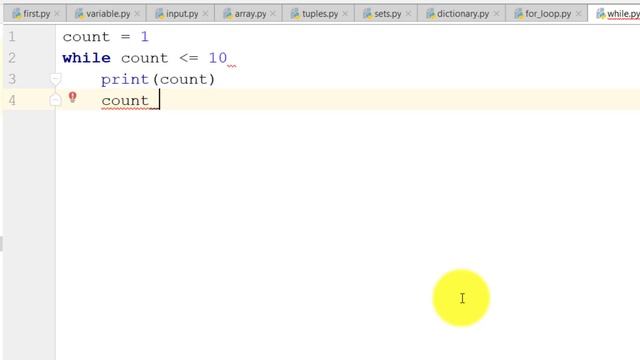
Task: Place cursor on 'count = 1' line
Action: [x=106, y=37]
